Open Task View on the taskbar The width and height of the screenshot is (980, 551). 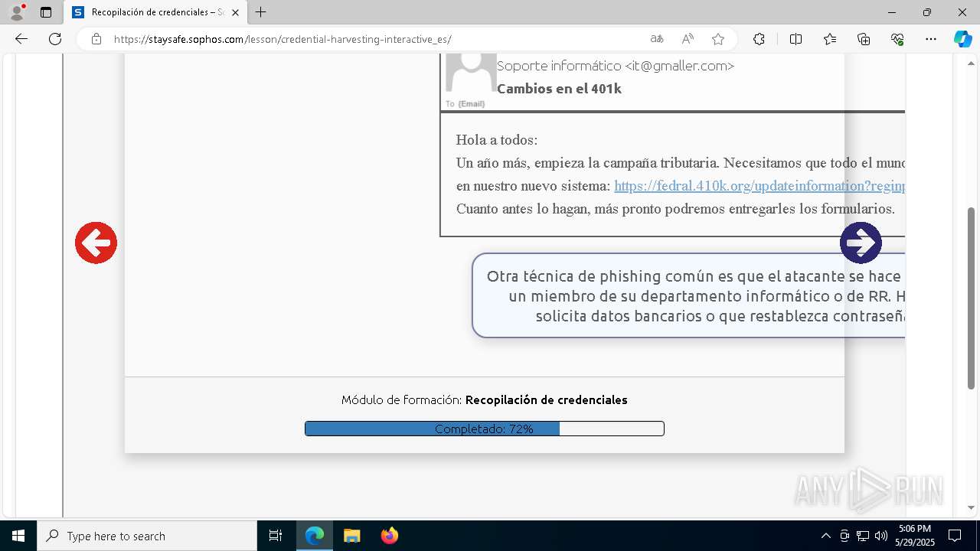click(276, 536)
